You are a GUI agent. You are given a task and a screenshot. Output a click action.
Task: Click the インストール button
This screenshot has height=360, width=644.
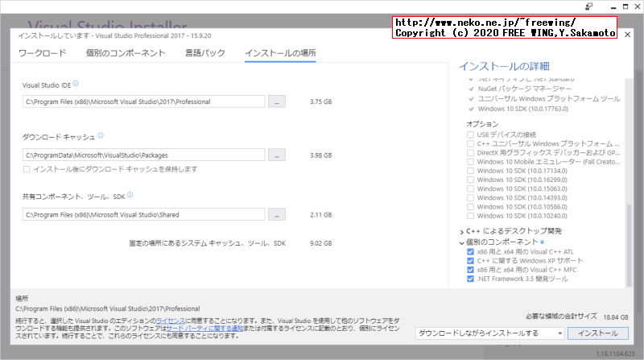tap(598, 333)
